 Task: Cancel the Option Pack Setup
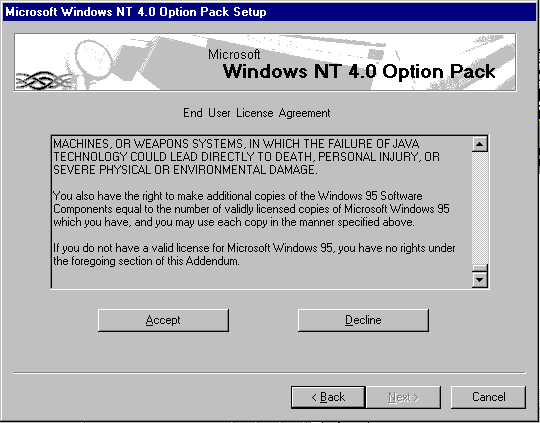[488, 397]
